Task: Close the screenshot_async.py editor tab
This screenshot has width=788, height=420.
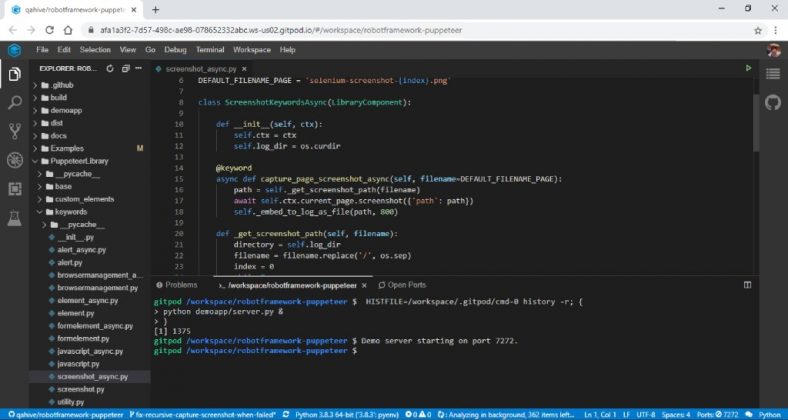Action: 244,69
